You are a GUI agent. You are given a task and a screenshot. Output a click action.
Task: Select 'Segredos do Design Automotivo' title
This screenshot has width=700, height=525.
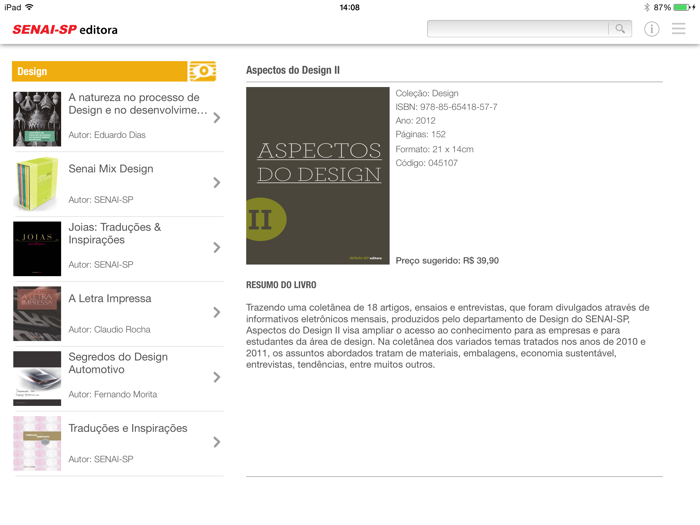[x=118, y=363]
